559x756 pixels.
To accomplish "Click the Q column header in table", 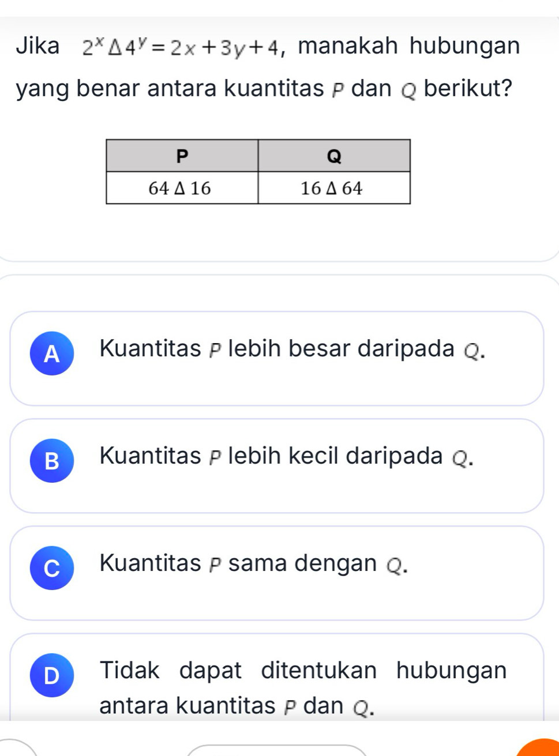I will 334,156.
